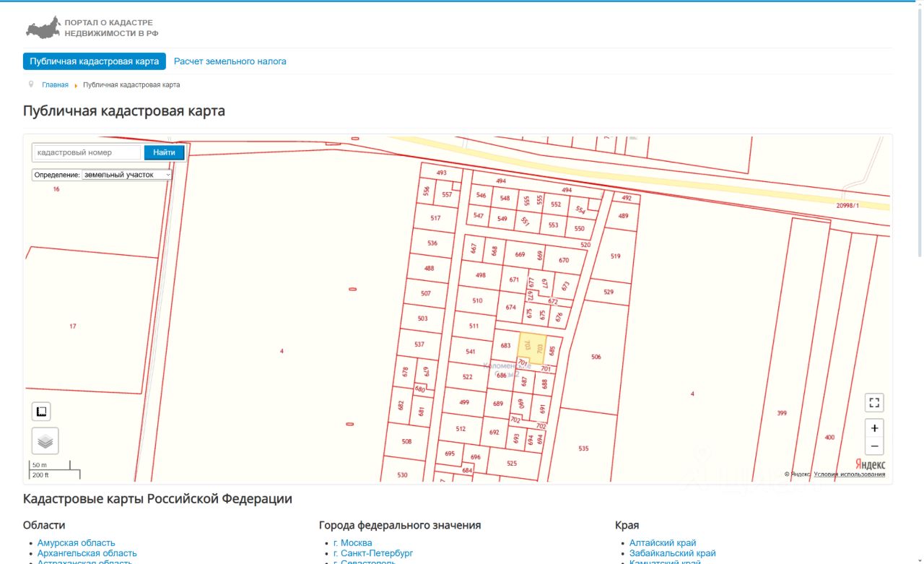Open the Определение object type dropdown
This screenshot has width=924, height=564.
pyautogui.click(x=127, y=175)
